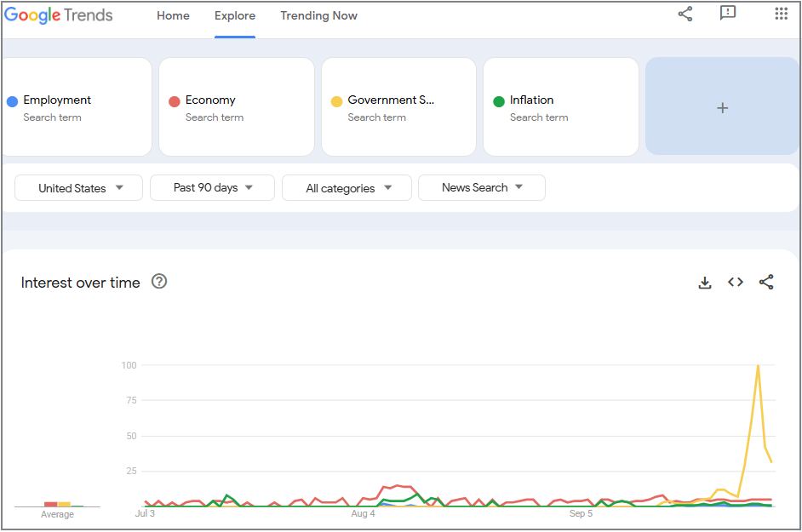The image size is (802, 532).
Task: Click the share icon in top header
Action: tap(685, 14)
